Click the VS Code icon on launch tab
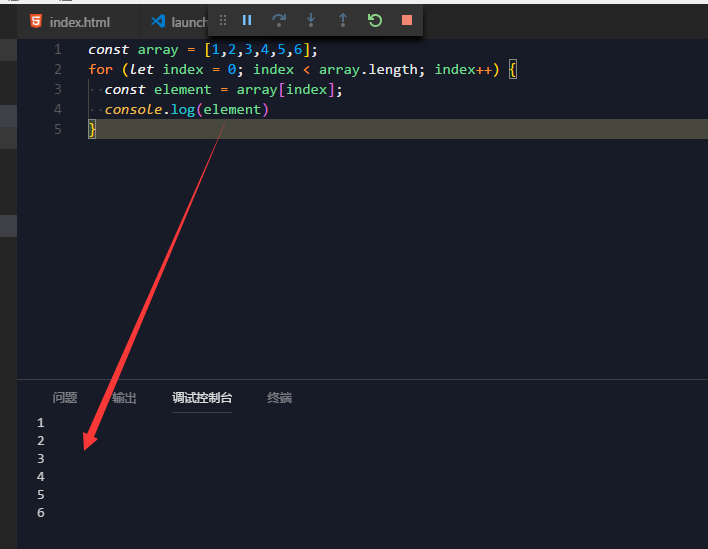This screenshot has width=708, height=549. pos(158,21)
